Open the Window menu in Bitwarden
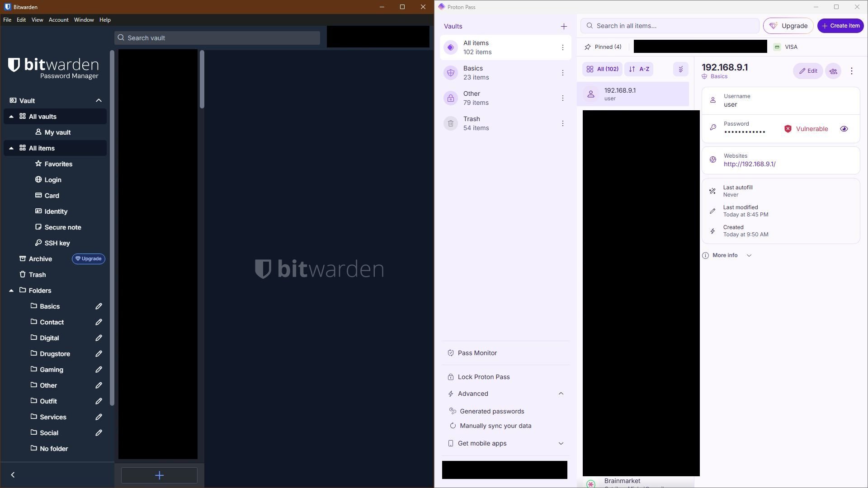 (x=84, y=20)
